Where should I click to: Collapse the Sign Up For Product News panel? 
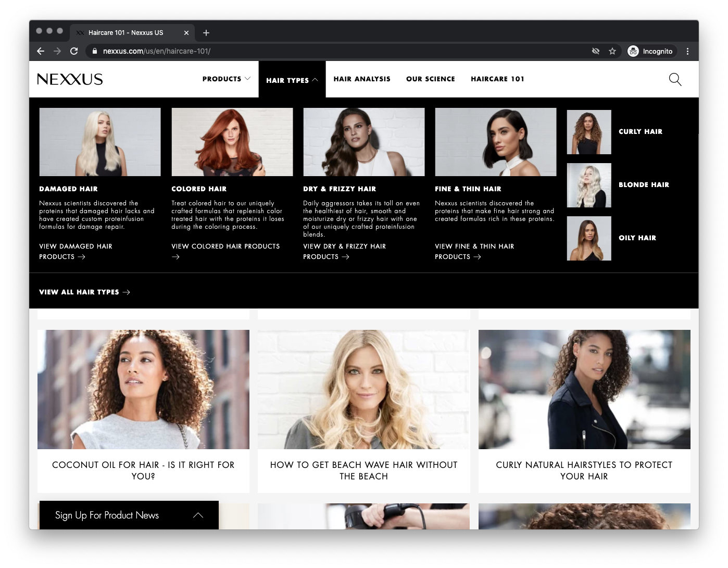coord(198,515)
